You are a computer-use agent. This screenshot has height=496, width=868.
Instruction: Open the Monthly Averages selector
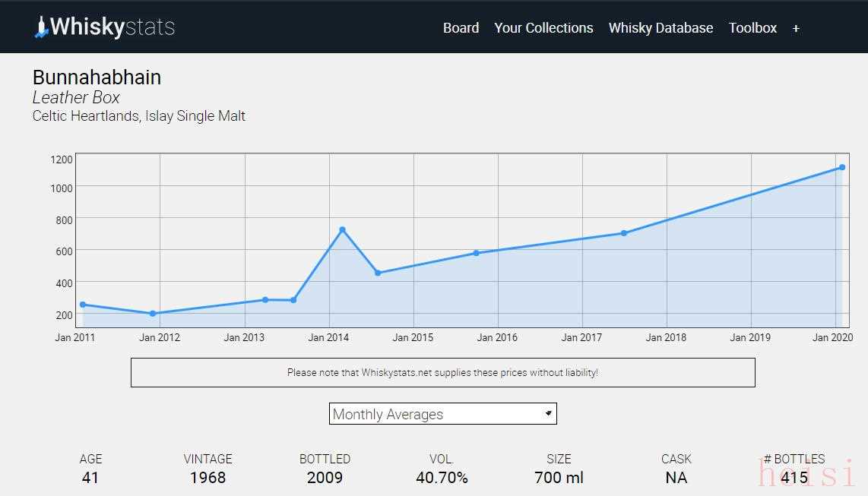[442, 414]
